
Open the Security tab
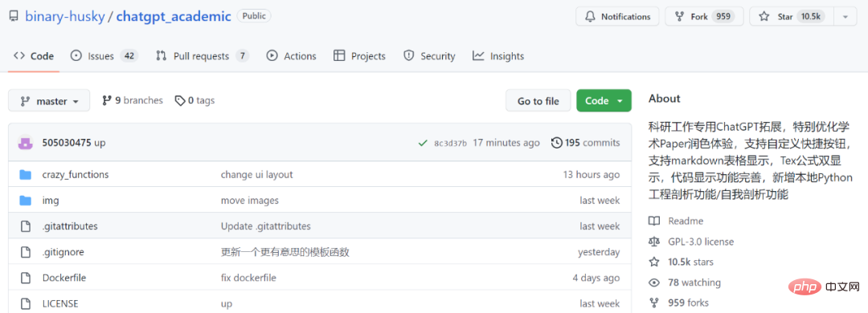point(429,56)
